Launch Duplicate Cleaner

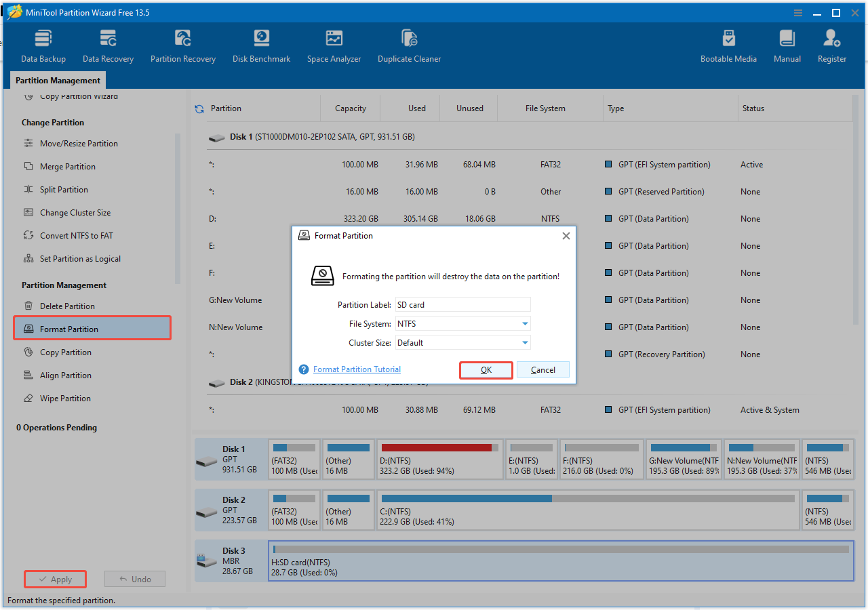tap(409, 44)
